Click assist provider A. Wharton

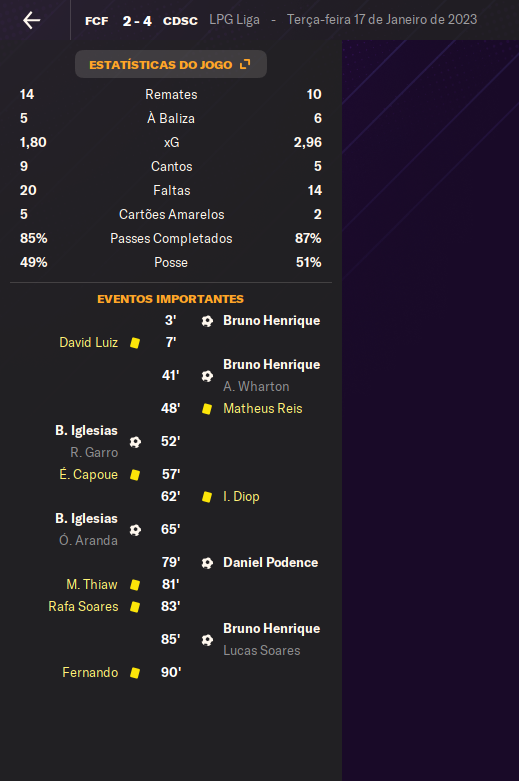point(256,387)
